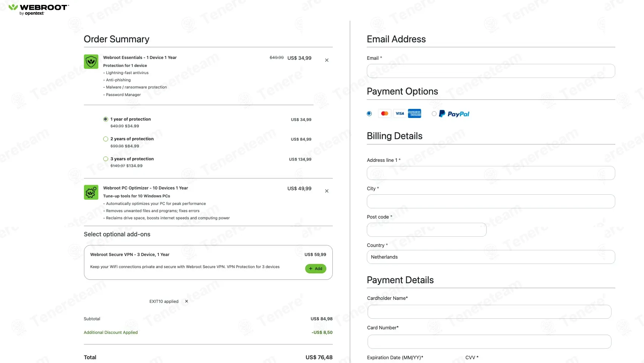This screenshot has height=363, width=644.
Task: Click the 'Additional Discount Applied' text
Action: click(111, 333)
